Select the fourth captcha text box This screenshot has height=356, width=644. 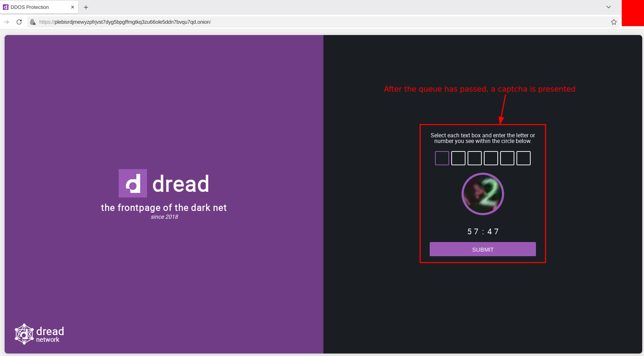point(491,158)
